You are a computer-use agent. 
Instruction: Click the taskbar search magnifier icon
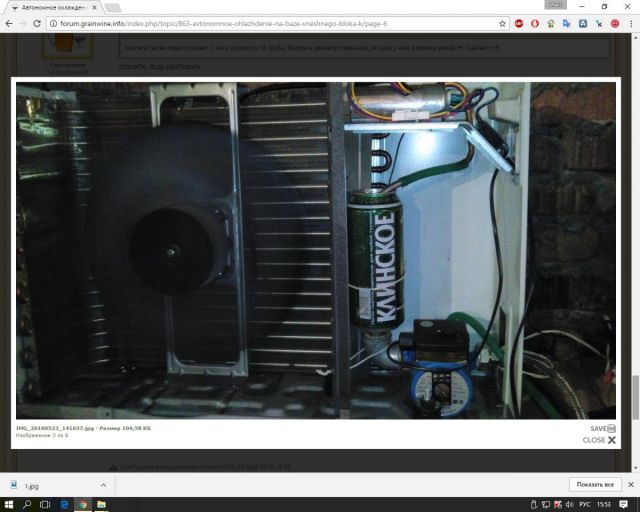pos(27,504)
